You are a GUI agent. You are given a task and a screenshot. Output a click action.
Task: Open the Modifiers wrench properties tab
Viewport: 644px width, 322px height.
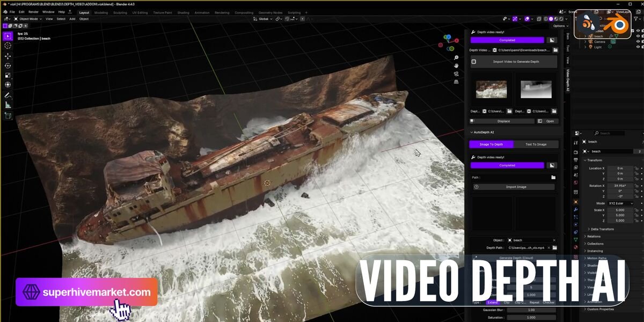pyautogui.click(x=576, y=209)
